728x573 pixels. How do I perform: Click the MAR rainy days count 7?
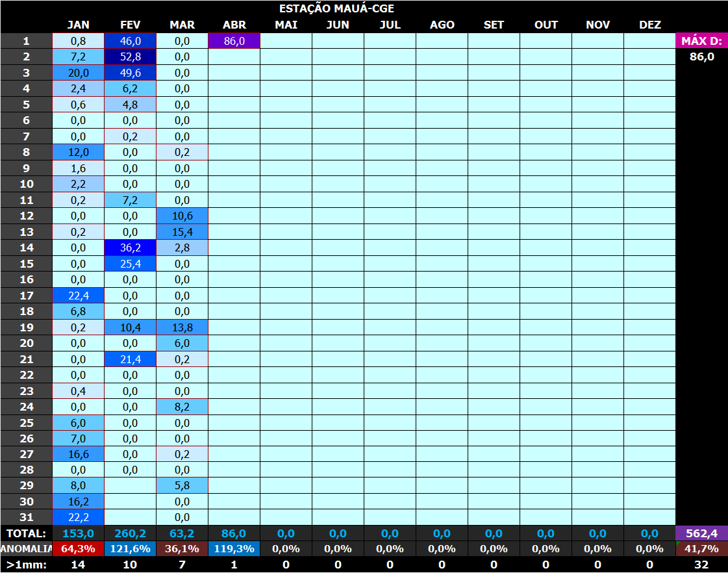(182, 565)
